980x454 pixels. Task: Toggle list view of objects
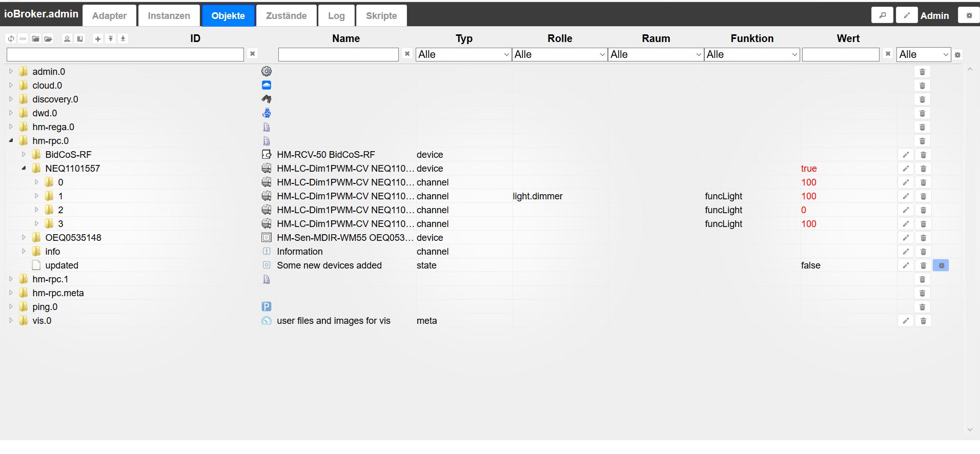(23, 38)
